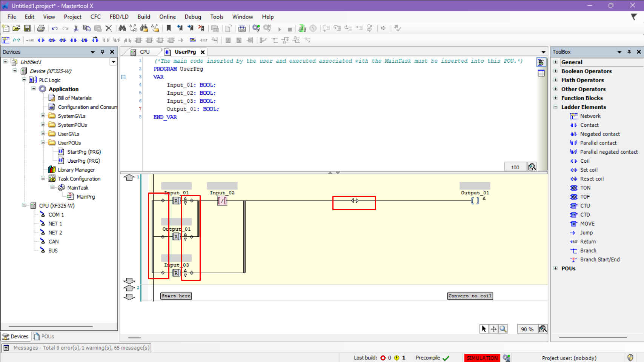Switch declaration editor to tabular view

point(541,73)
